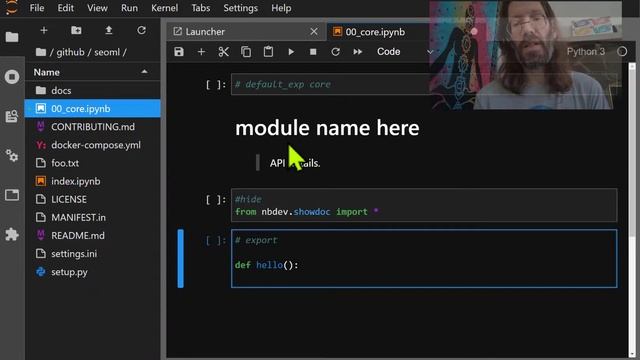Open the Tabs menu

200,8
